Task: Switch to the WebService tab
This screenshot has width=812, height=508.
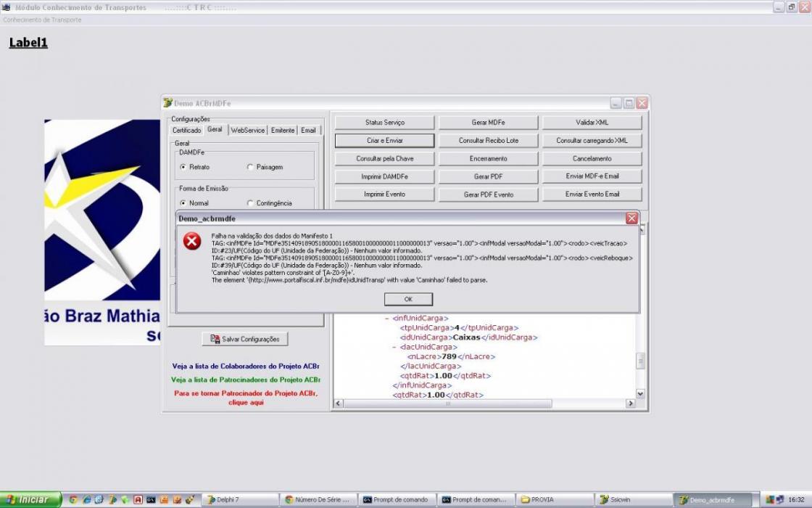Action: pyautogui.click(x=247, y=130)
